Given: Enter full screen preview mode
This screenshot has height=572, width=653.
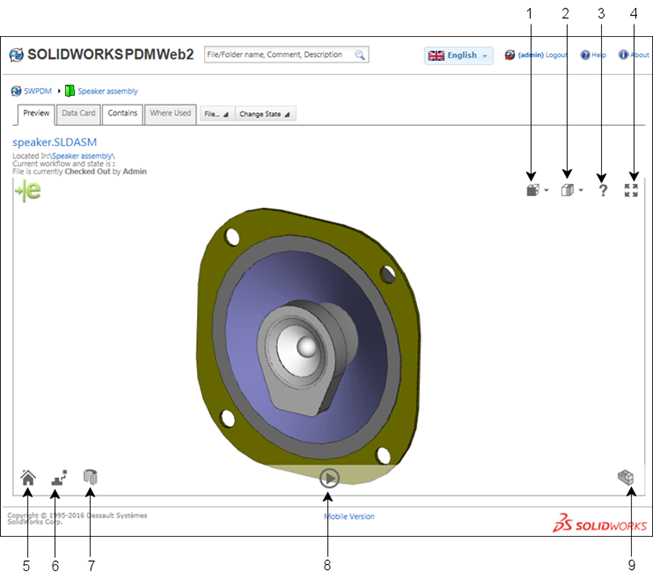Looking at the screenshot, I should pos(631,190).
